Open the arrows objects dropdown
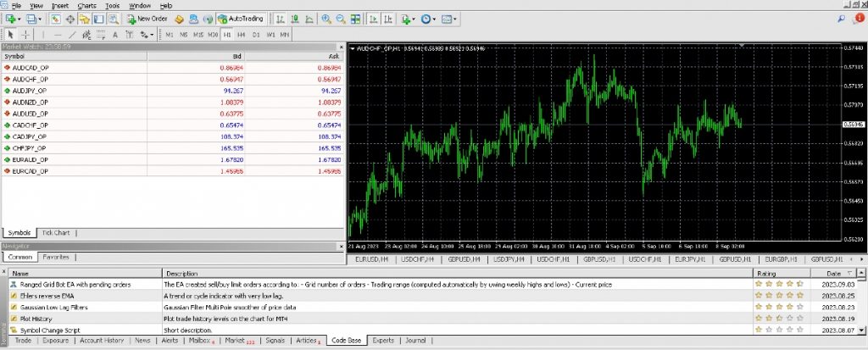Viewport: 868px width, 350px height. click(x=147, y=35)
